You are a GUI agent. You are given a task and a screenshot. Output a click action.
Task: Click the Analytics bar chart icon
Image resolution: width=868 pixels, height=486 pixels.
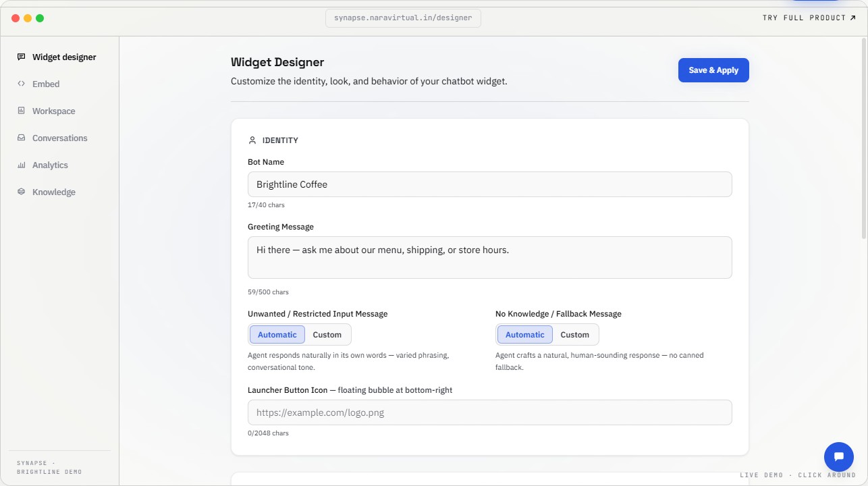(x=21, y=165)
